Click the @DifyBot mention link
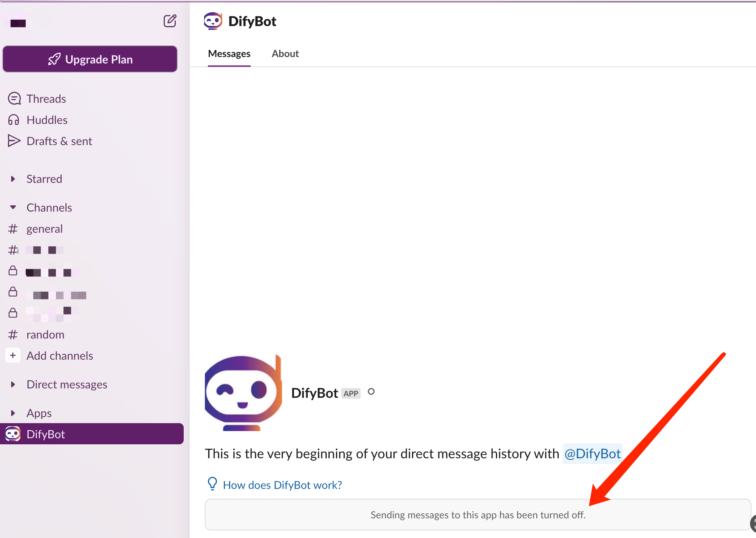756x538 pixels. tap(592, 453)
